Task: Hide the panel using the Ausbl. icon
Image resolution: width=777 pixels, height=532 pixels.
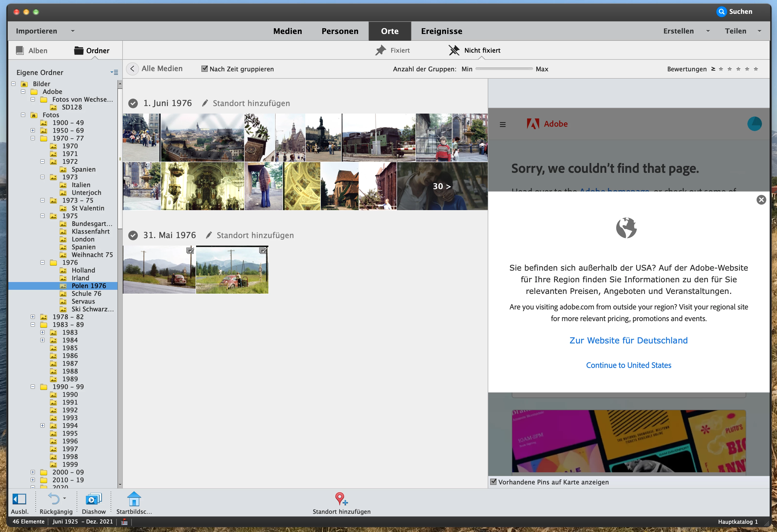Action: [19, 499]
